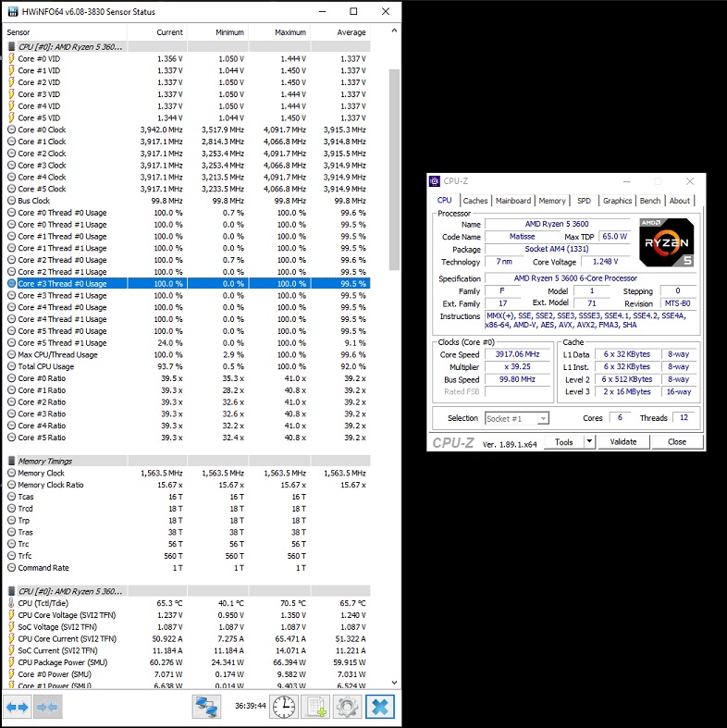Click the CPU-Z title bar app icon

pos(435,181)
